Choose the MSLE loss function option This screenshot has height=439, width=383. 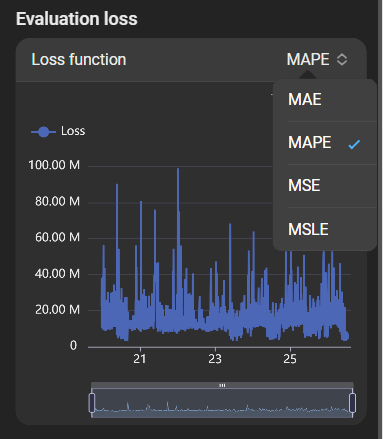(x=325, y=229)
